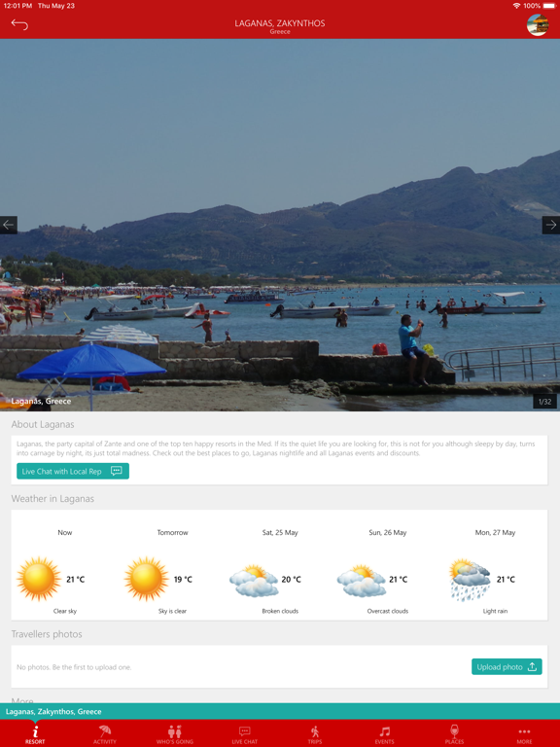Click the 'About Laganas' heading
560x747 pixels.
43,424
